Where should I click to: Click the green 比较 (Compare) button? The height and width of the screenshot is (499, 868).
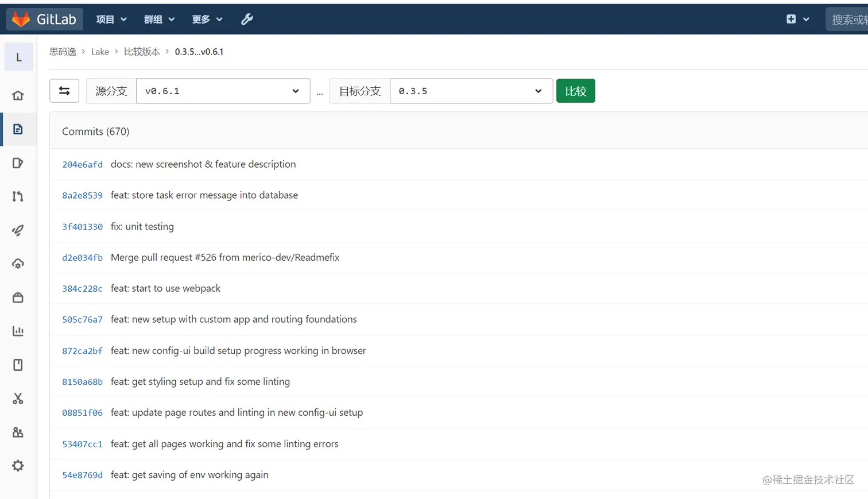coord(576,91)
